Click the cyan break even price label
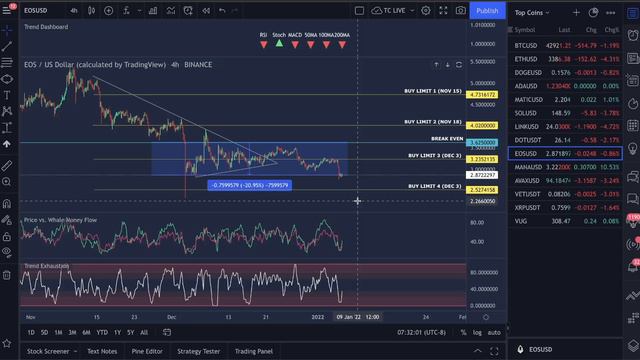This screenshot has width=640, height=360. 482,142
